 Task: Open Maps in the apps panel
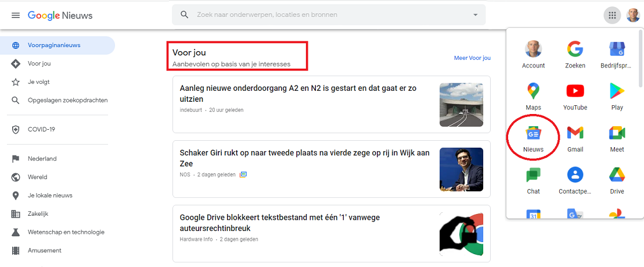click(x=533, y=97)
